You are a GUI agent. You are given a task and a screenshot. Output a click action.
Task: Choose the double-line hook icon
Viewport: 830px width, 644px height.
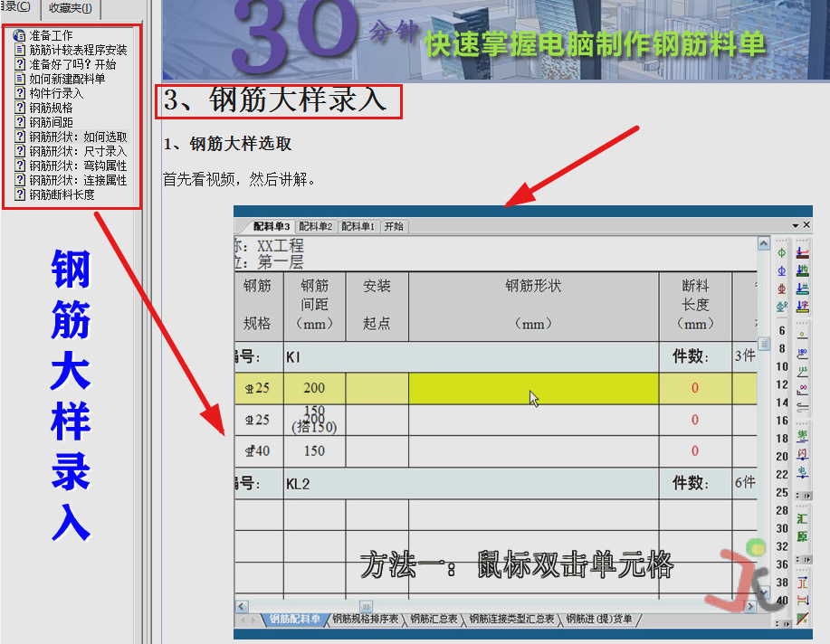[x=803, y=408]
